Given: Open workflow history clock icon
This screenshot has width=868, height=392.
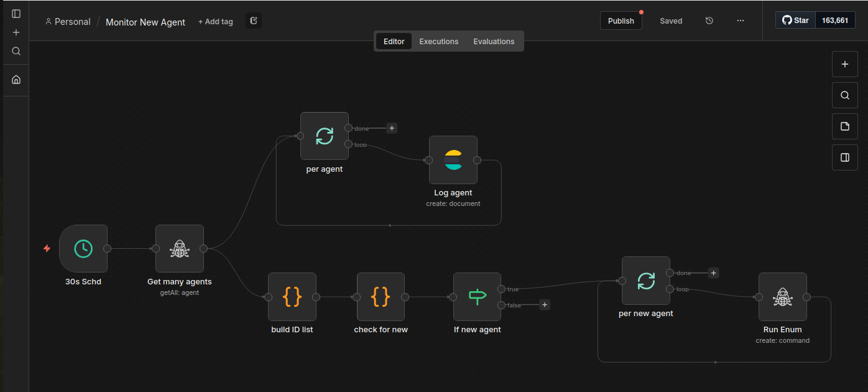Looking at the screenshot, I should tap(709, 21).
